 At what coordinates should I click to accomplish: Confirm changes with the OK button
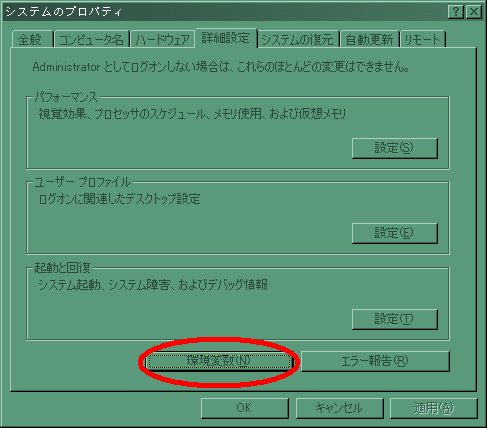tap(245, 408)
